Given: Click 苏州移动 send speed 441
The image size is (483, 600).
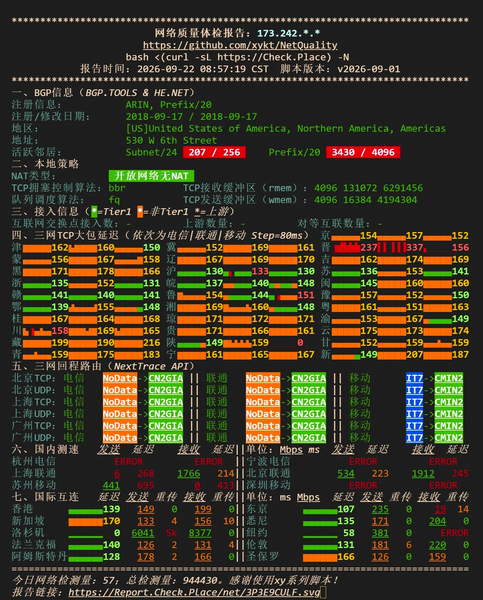Looking at the screenshot, I should coord(111,485).
